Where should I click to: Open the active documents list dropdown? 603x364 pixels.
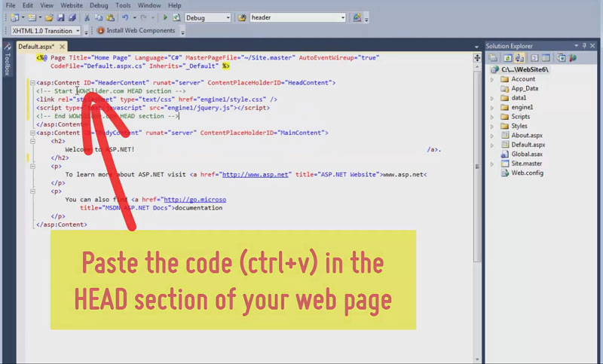476,47
